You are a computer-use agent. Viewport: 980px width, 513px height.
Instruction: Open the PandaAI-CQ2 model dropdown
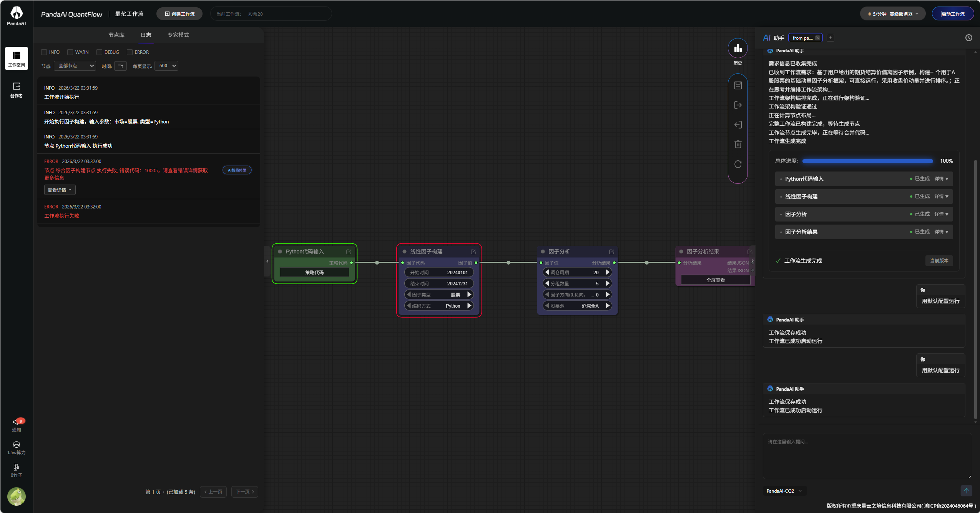click(784, 491)
